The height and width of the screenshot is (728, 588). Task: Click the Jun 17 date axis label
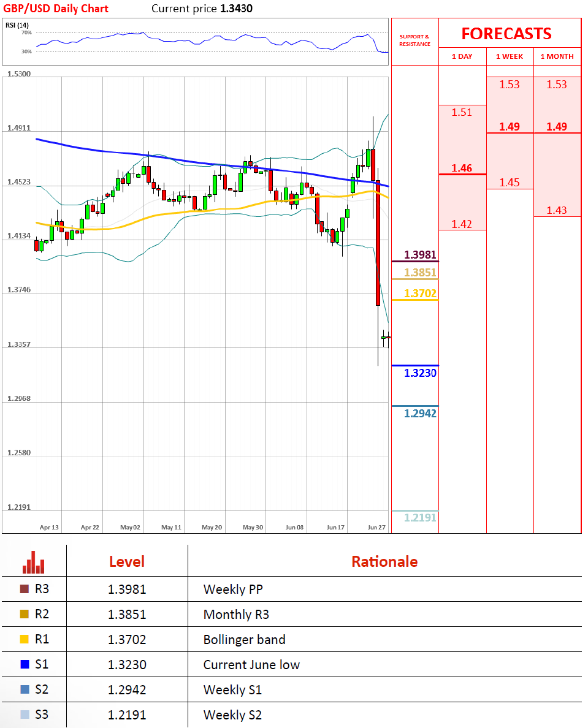pyautogui.click(x=335, y=527)
